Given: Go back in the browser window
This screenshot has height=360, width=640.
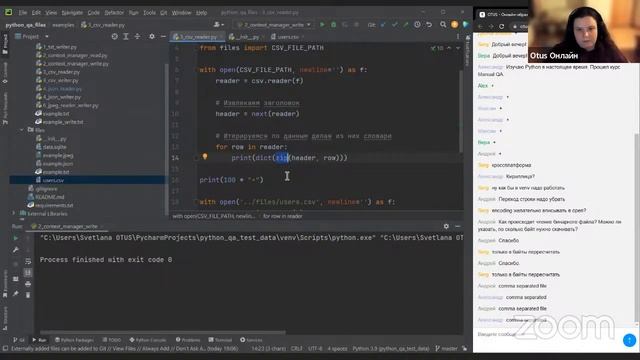Looking at the screenshot, I should 480,27.
